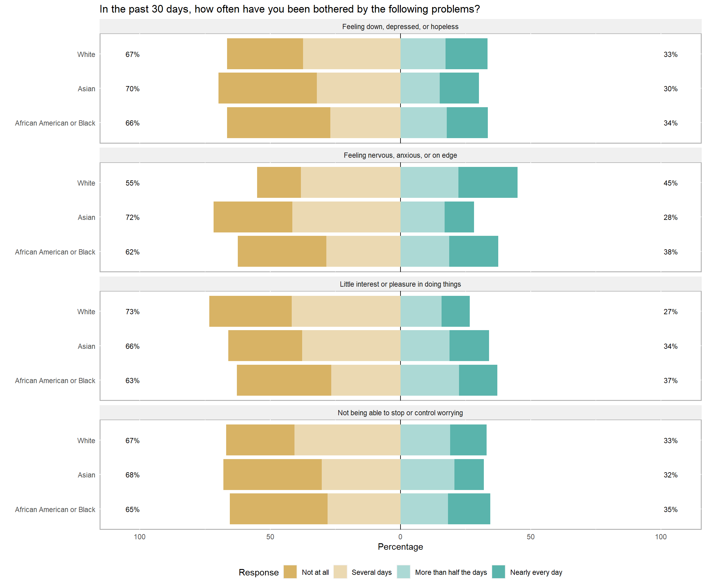This screenshot has height=588, width=706.
Task: Click the 'Several days' legend swatch
Action: point(340,572)
